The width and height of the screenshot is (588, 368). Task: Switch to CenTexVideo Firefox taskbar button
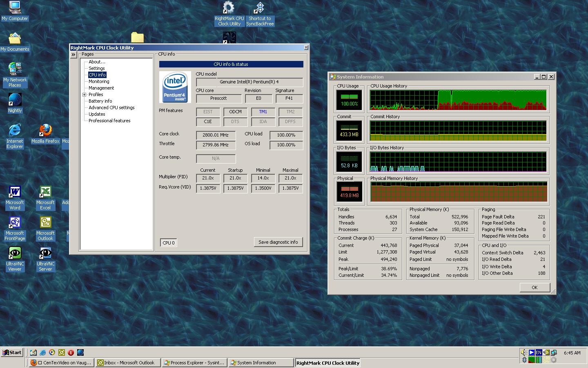(61, 363)
